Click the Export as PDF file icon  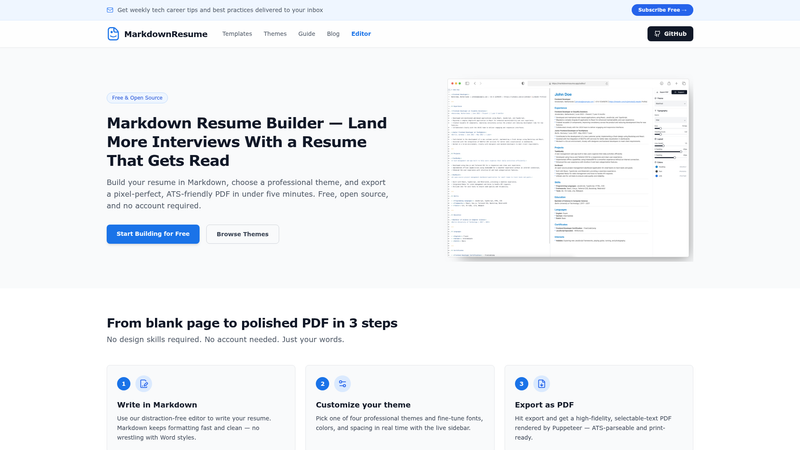coord(541,384)
